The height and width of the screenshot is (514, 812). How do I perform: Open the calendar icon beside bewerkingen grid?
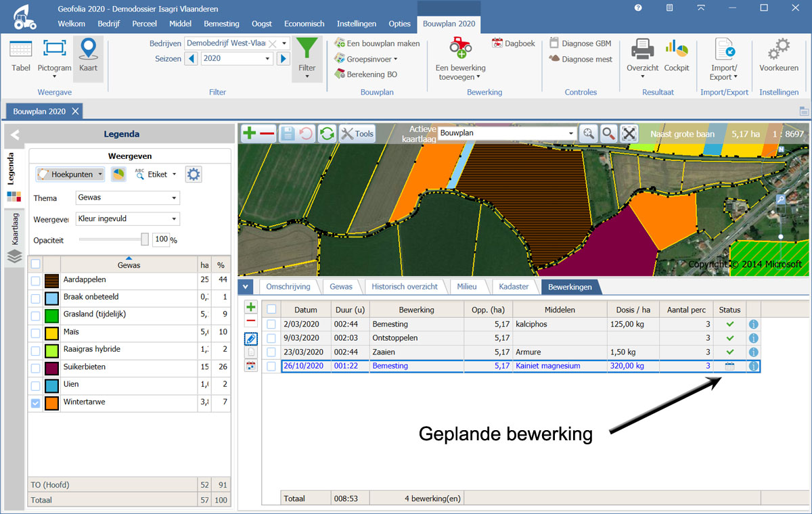click(250, 366)
